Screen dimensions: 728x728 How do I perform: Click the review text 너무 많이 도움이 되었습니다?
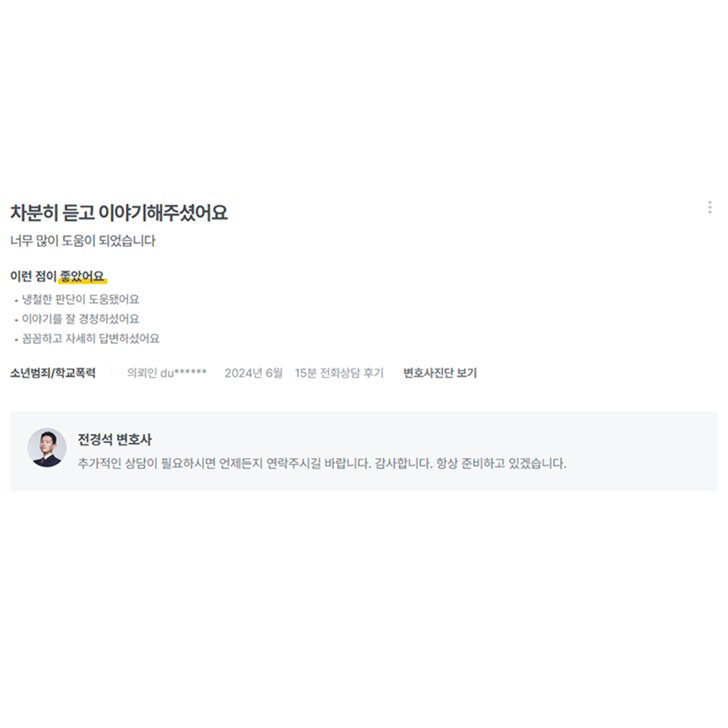(83, 240)
